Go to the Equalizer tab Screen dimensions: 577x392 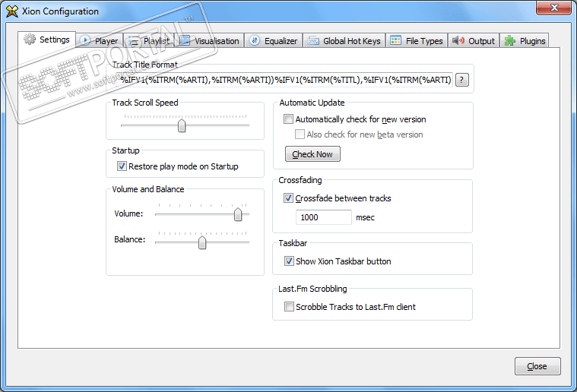(x=274, y=41)
